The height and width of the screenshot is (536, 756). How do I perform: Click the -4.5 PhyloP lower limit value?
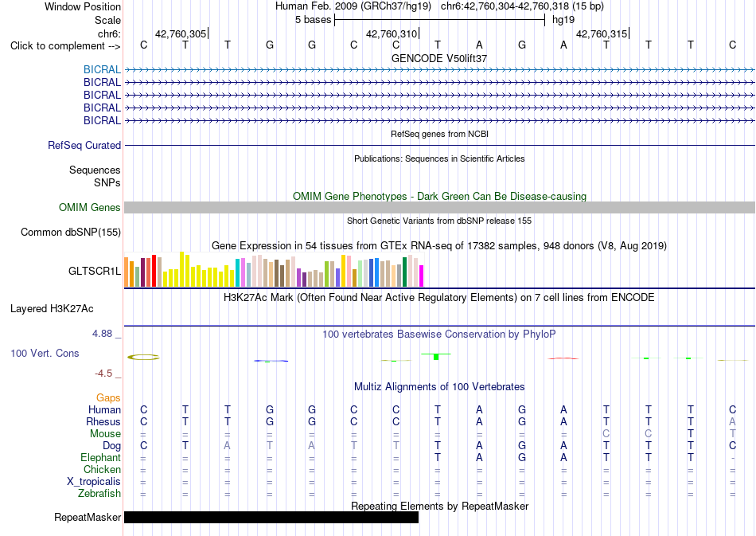pyautogui.click(x=103, y=373)
